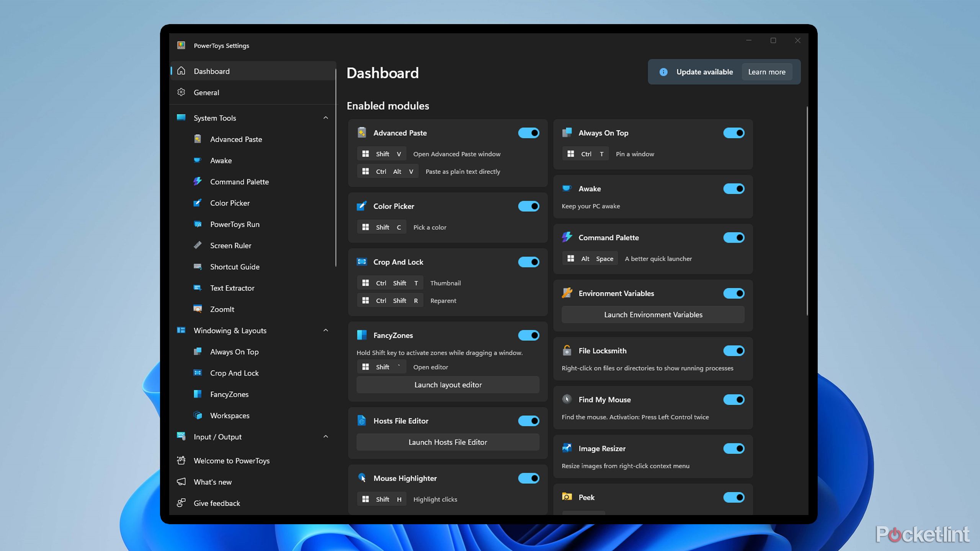Click the Screen Ruler sidebar icon
Image resolution: width=980 pixels, height=551 pixels.
pyautogui.click(x=198, y=245)
